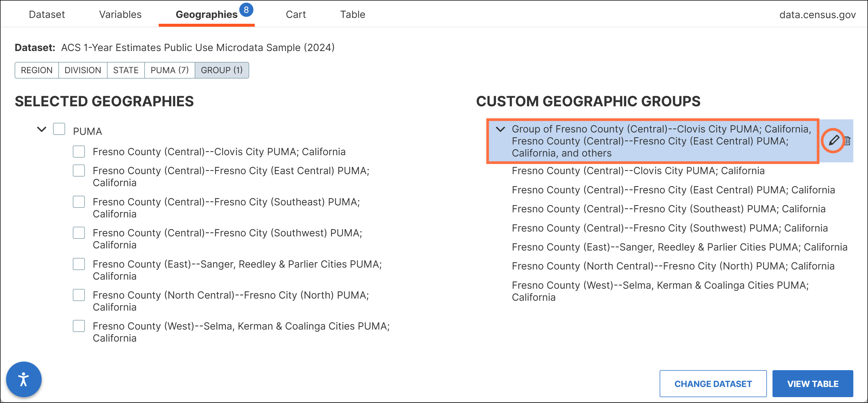Choose the STATE geography level

[126, 70]
